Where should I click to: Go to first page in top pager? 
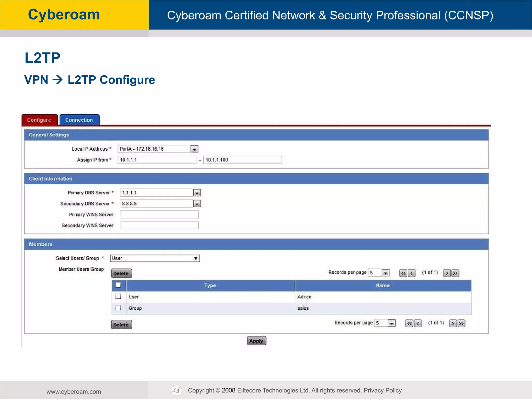point(403,273)
